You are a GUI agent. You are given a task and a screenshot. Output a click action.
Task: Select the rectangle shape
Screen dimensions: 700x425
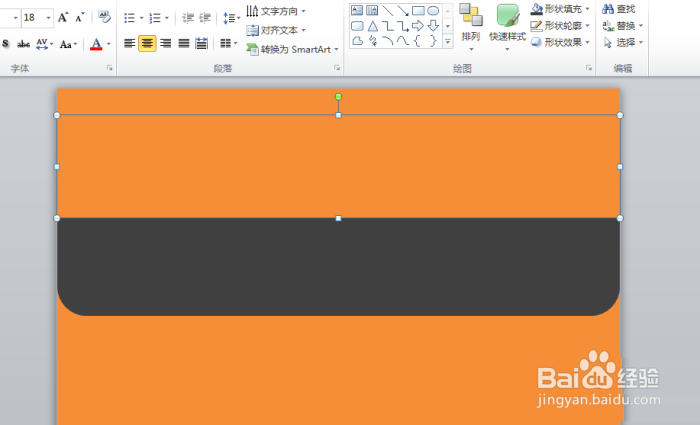(418, 11)
